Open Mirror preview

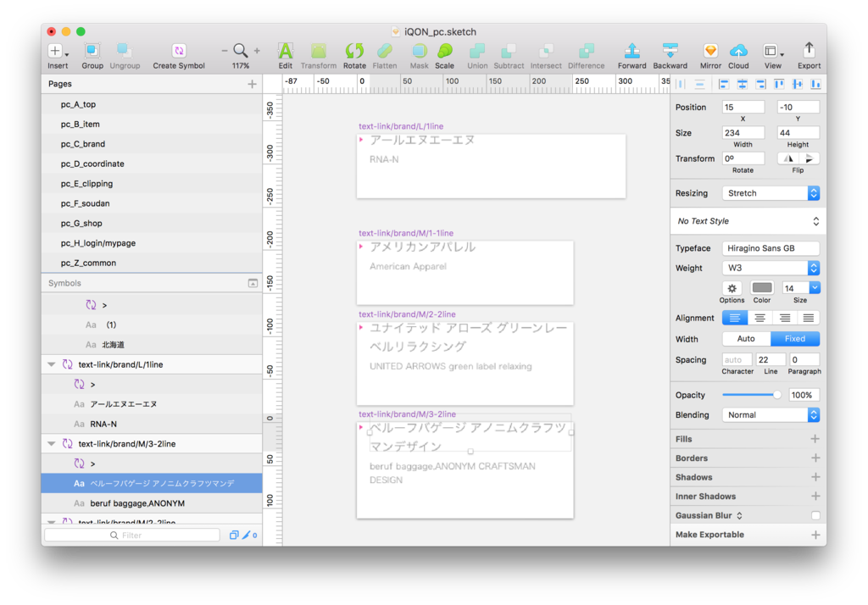711,51
